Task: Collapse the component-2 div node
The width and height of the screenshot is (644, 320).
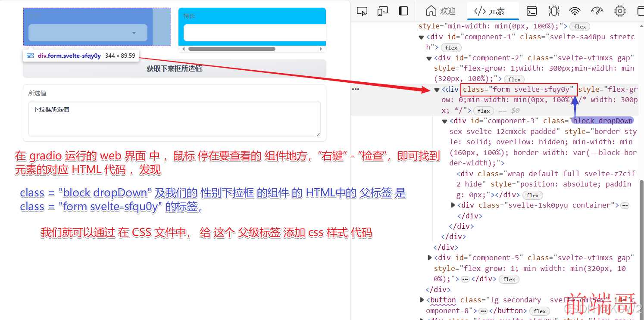Action: coord(429,58)
